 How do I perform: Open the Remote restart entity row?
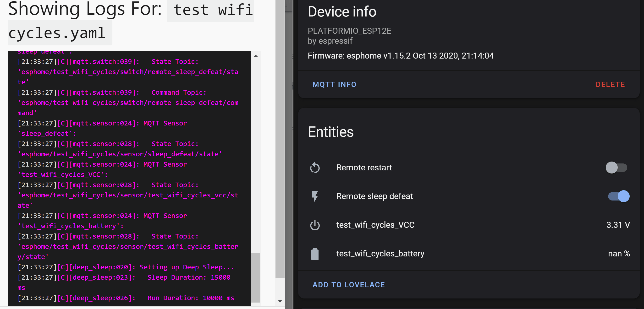468,168
